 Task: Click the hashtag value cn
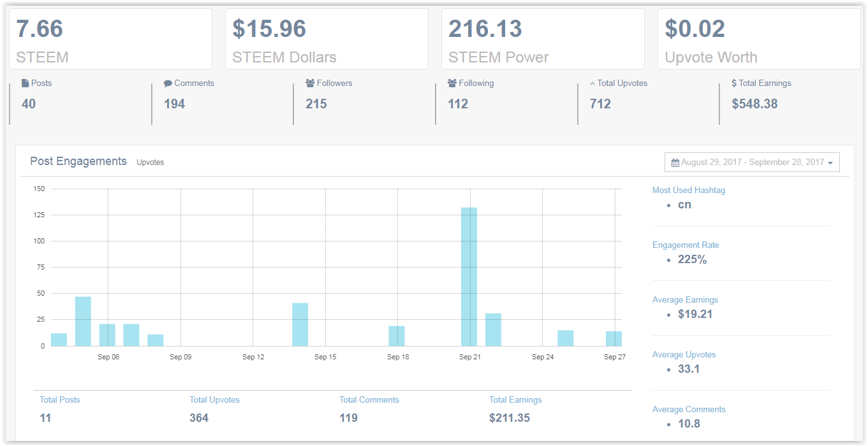point(685,205)
